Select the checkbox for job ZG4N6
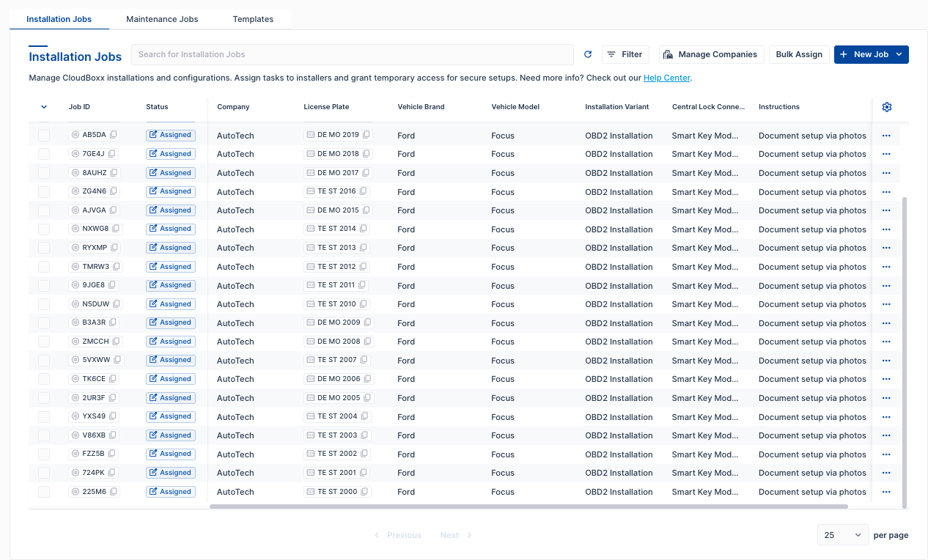928x560 pixels. pyautogui.click(x=44, y=191)
